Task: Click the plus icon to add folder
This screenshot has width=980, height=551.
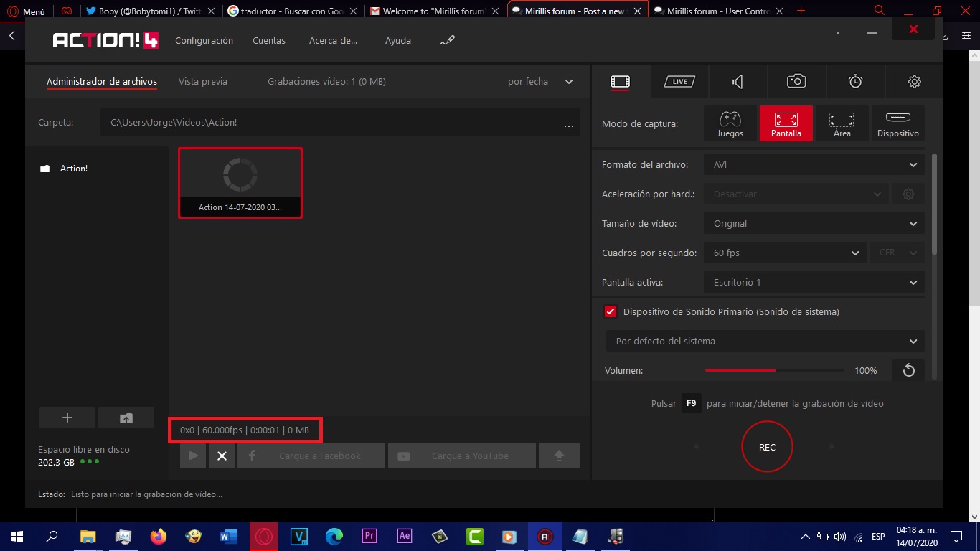Action: pyautogui.click(x=67, y=418)
